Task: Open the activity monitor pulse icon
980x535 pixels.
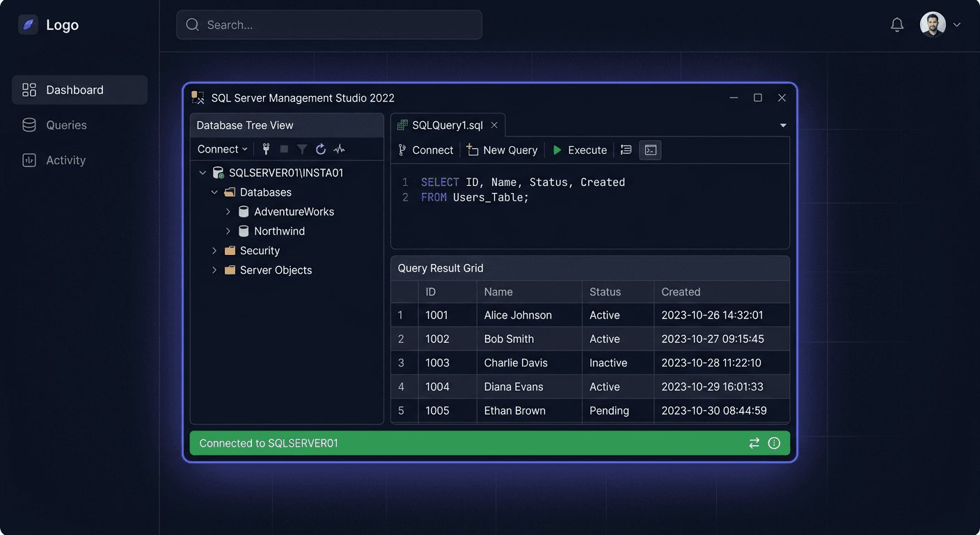Action: (339, 149)
